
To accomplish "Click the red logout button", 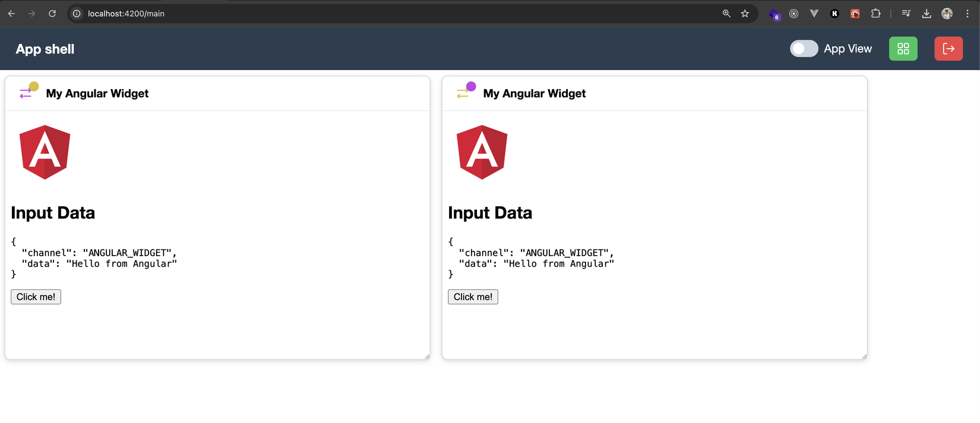I will [949, 49].
